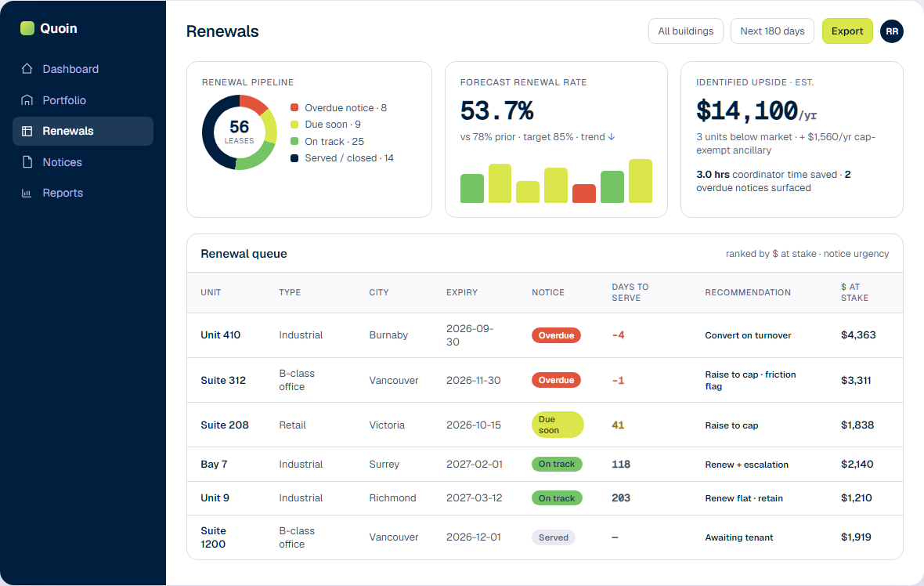Select the Bay 7 unit
924x586 pixels.
[x=214, y=464]
